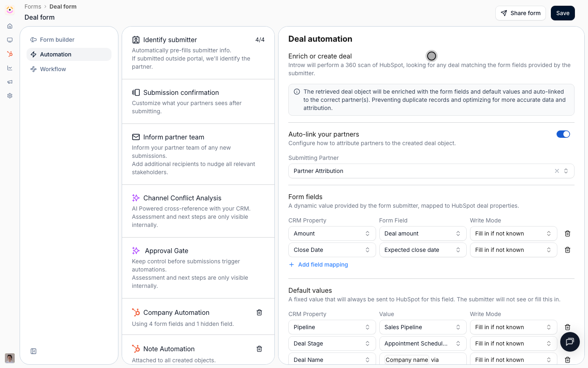Delete the Amount field mapping row
The width and height of the screenshot is (588, 368).
(568, 233)
